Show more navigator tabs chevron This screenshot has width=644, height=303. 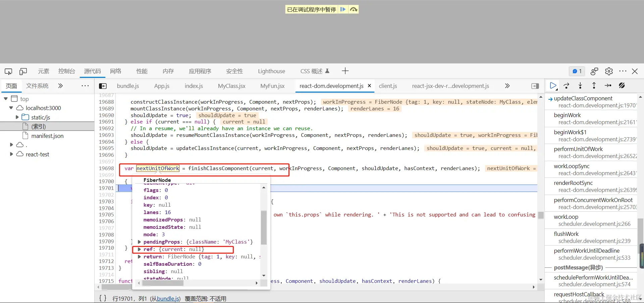(x=60, y=86)
